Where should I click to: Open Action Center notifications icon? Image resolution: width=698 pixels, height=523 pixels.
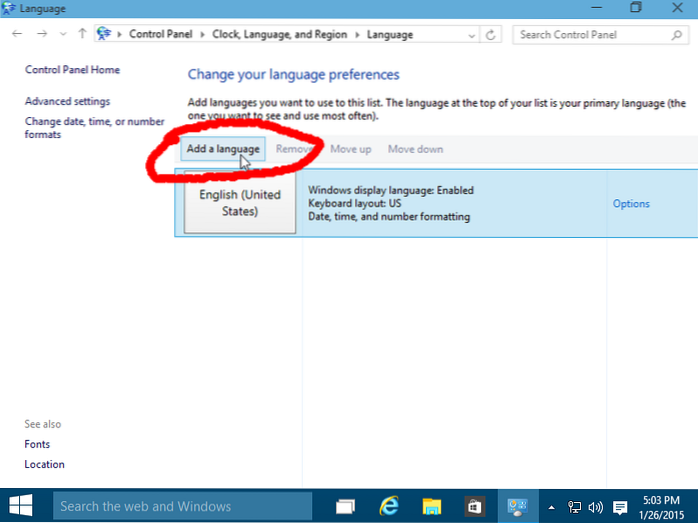(619, 506)
